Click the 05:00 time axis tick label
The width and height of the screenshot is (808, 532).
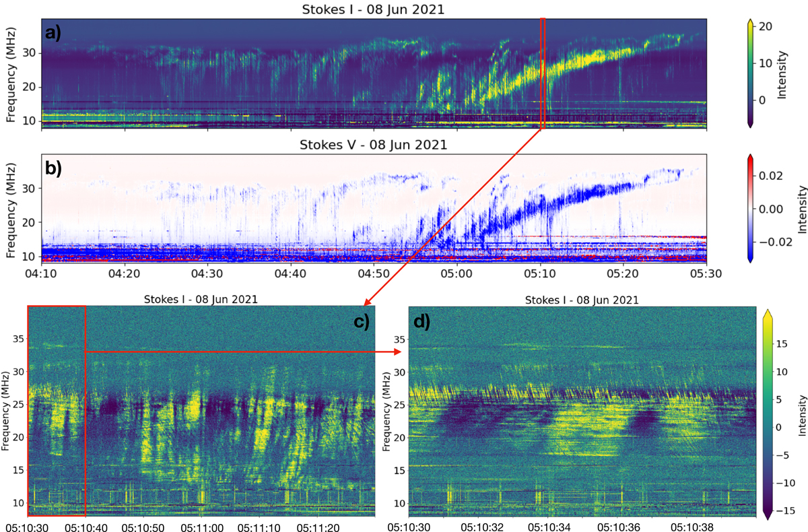[x=457, y=274]
